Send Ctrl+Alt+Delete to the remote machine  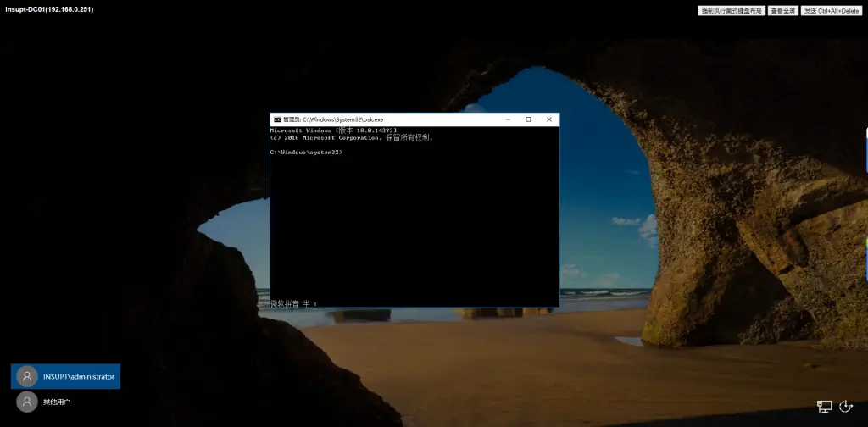click(x=831, y=10)
